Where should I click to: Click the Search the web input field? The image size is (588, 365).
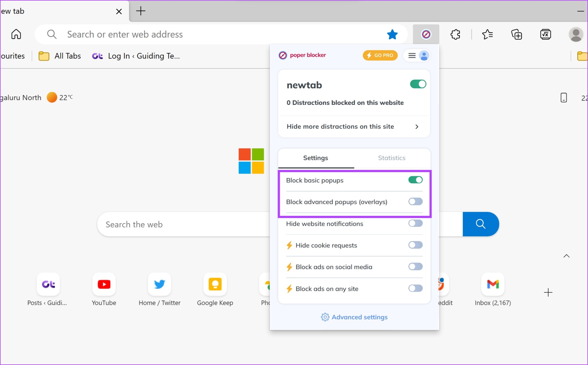click(x=184, y=224)
